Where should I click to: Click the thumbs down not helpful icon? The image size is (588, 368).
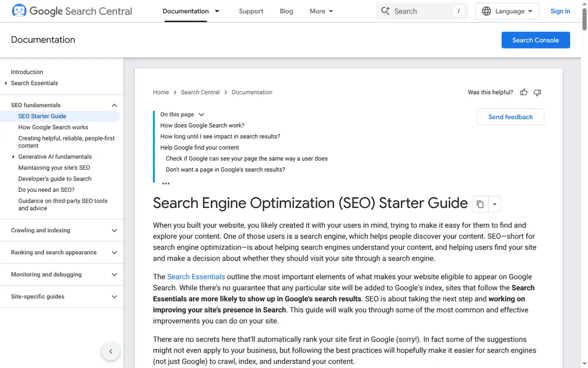point(538,92)
